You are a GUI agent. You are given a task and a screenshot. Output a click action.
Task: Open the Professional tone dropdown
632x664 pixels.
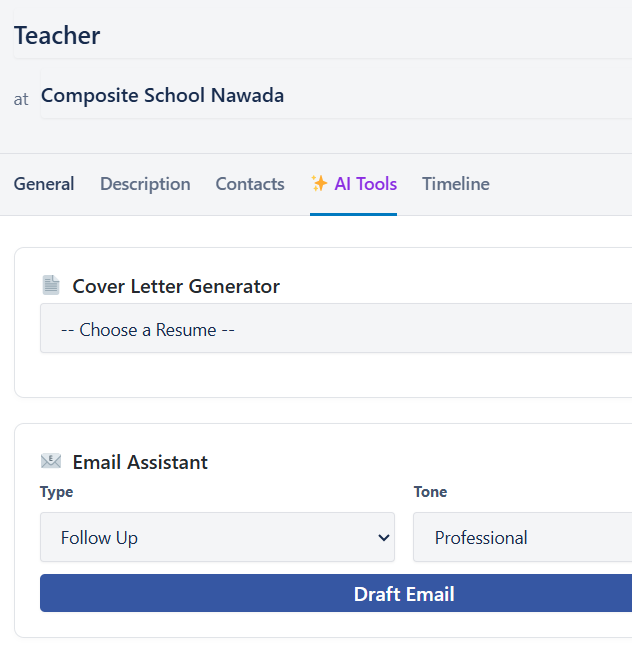point(522,538)
